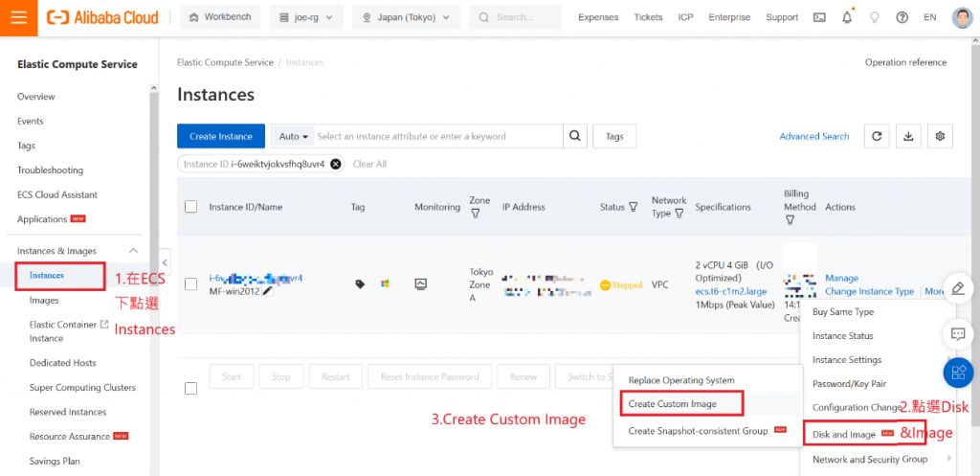Screen dimensions: 980x476
Task: Open the Cloud Shell terminal icon
Action: click(x=819, y=17)
